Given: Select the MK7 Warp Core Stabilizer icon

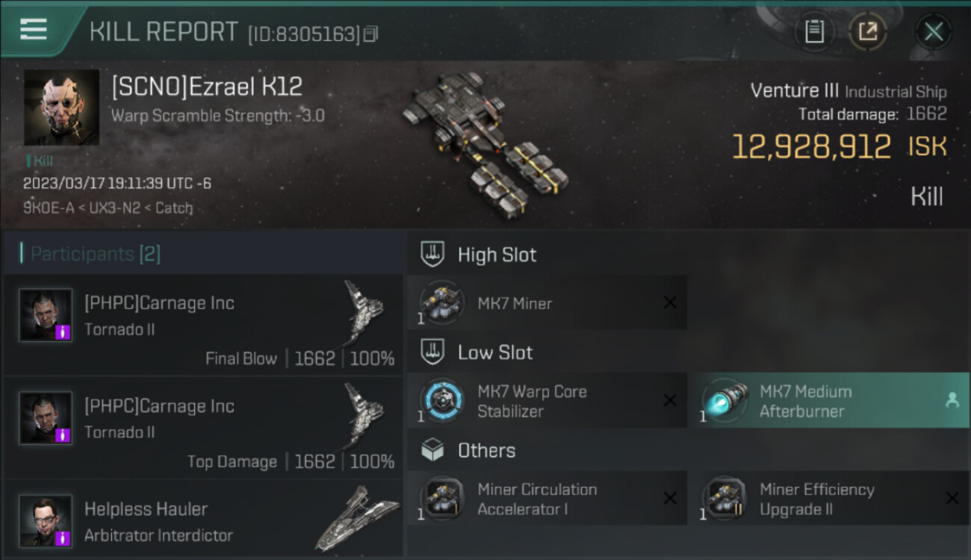Looking at the screenshot, I should click(x=442, y=401).
